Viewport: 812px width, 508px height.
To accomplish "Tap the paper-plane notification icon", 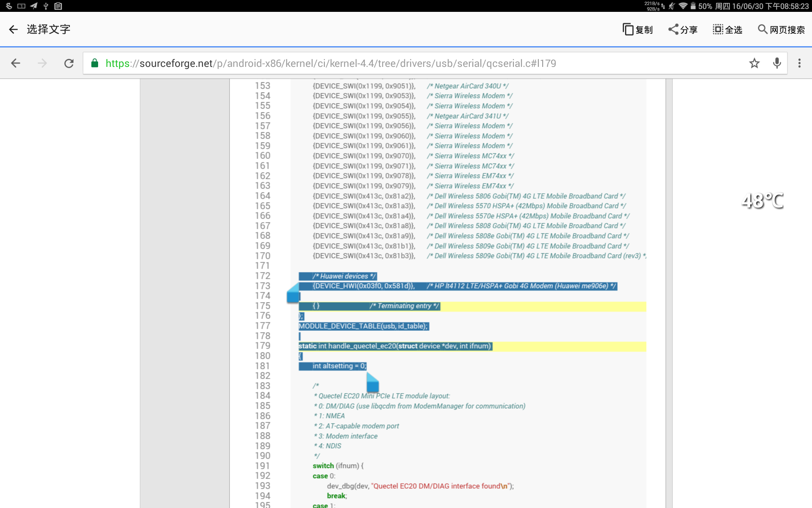I will 33,6.
